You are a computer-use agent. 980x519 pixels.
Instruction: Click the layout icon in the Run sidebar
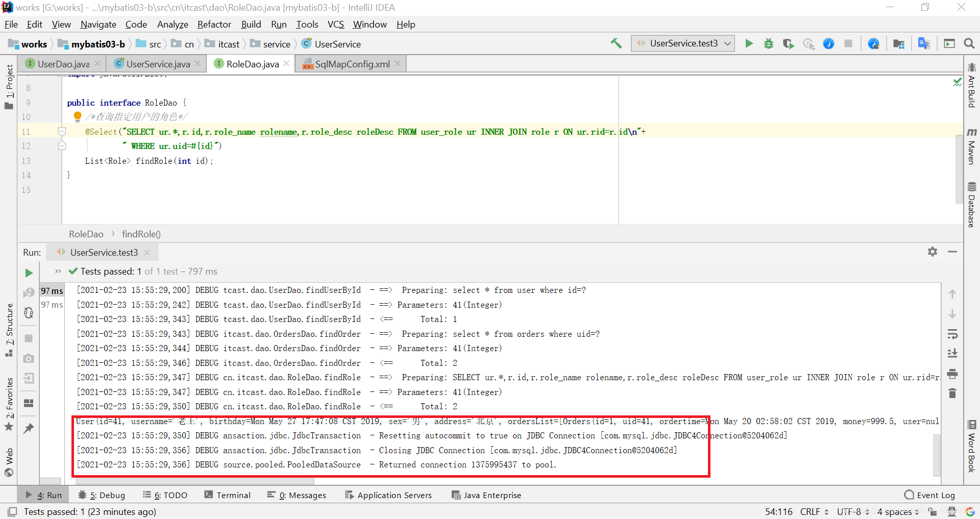pyautogui.click(x=29, y=403)
